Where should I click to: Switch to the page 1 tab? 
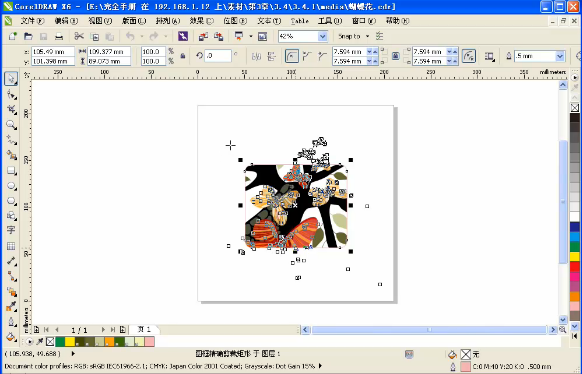tap(144, 329)
